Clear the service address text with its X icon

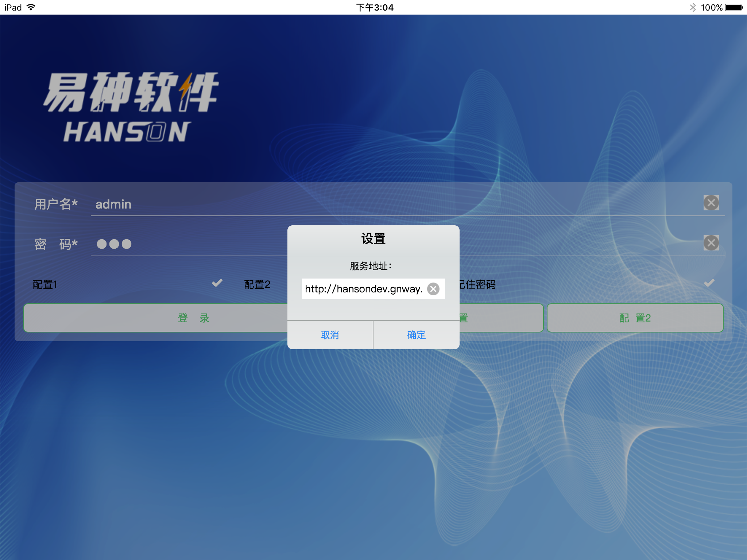pos(433,289)
